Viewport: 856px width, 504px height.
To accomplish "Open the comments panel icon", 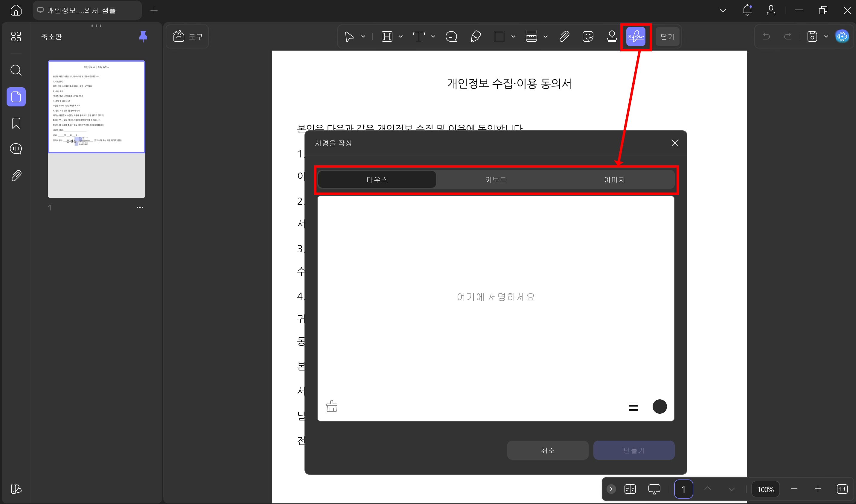I will pyautogui.click(x=16, y=149).
